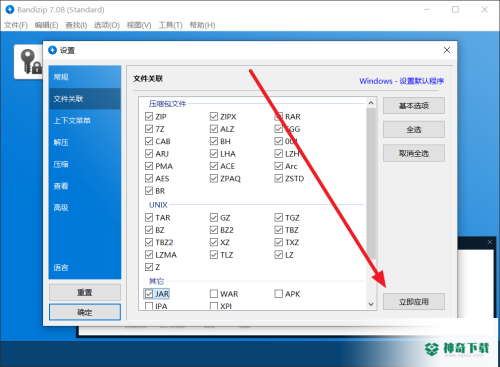Open the 视图(V) menu
The height and width of the screenshot is (367, 500).
(139, 25)
